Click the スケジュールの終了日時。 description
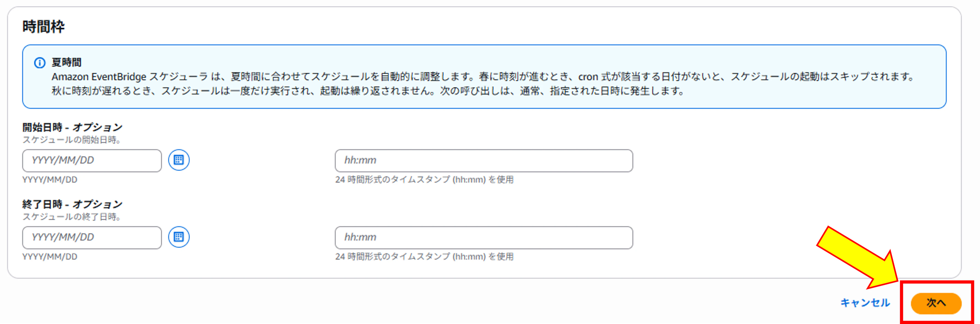The width and height of the screenshot is (980, 324). [x=72, y=217]
